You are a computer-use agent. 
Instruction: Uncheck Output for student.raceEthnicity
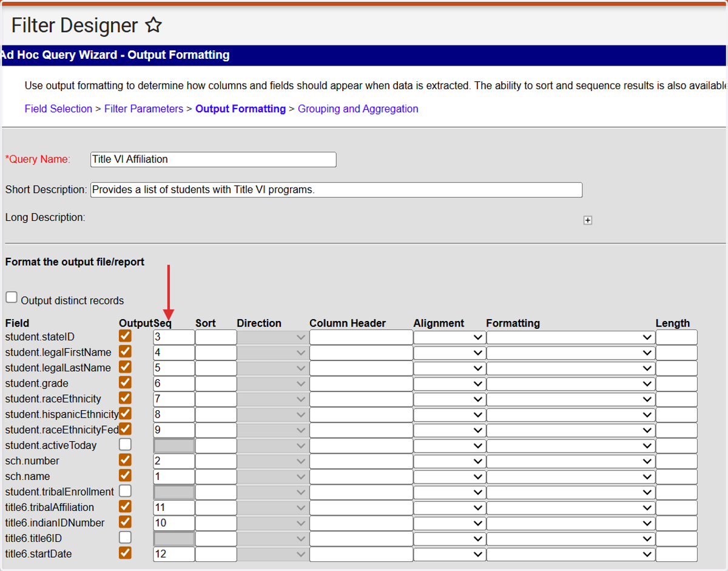click(126, 397)
